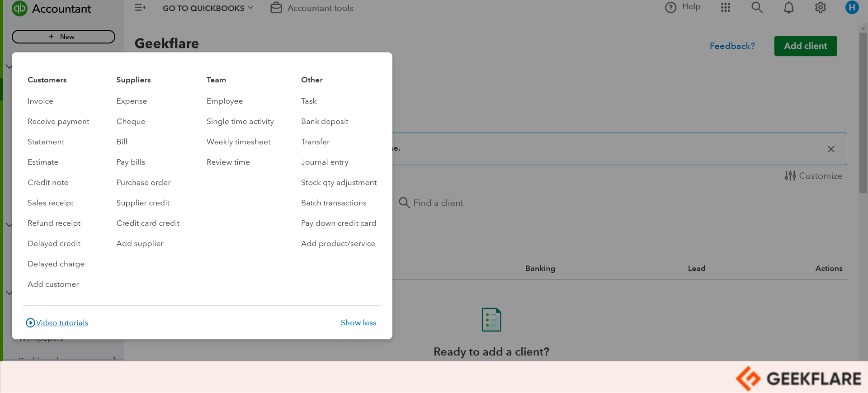
Task: Collapse the sidebar with the hamburger icon
Action: [140, 8]
